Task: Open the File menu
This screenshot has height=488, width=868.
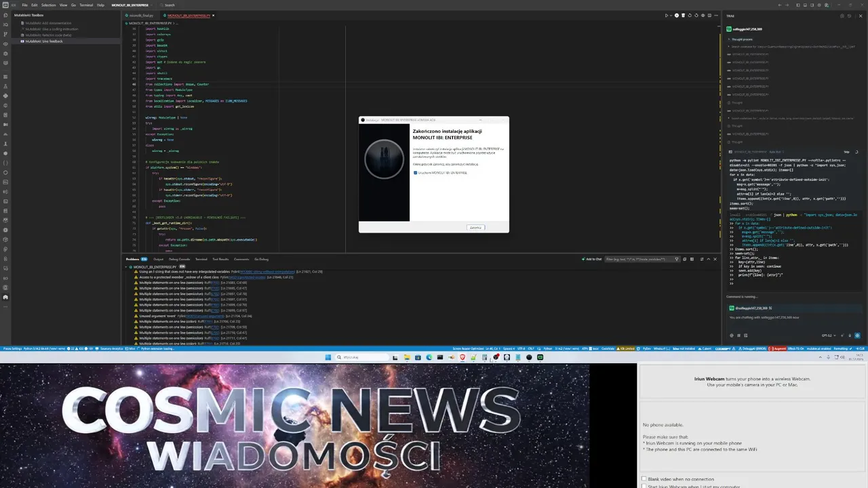Action: pyautogui.click(x=24, y=5)
